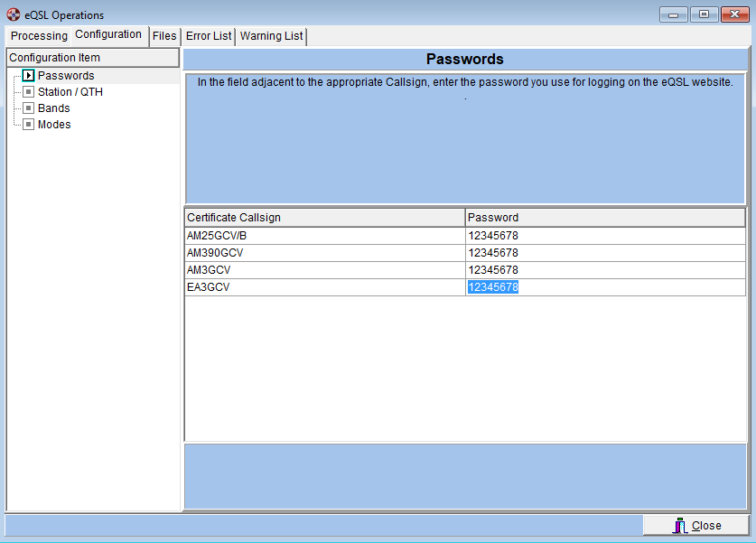Select the Configuration tab
This screenshot has width=756, height=543.
tap(108, 34)
